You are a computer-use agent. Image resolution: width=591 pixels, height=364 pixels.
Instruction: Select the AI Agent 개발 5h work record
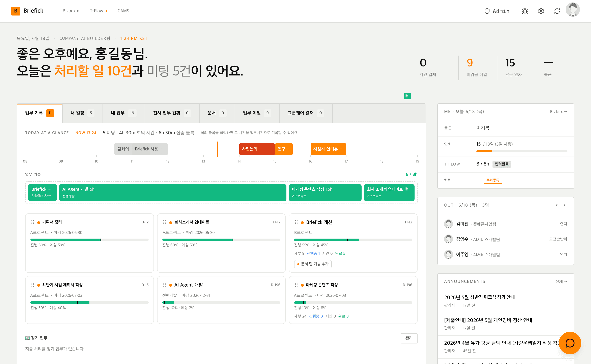click(x=173, y=193)
